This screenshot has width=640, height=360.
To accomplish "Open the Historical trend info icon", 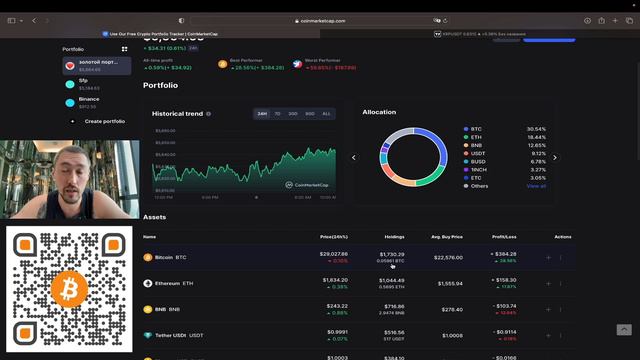I will pyautogui.click(x=209, y=114).
